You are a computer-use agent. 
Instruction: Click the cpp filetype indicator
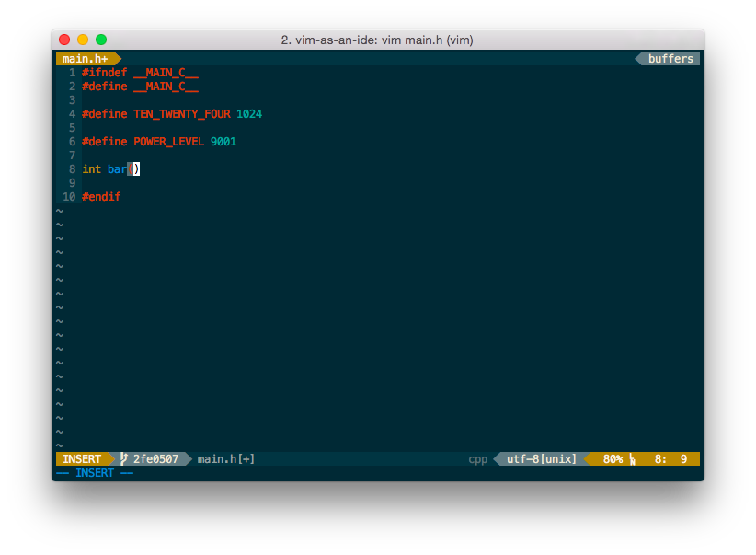click(x=478, y=459)
